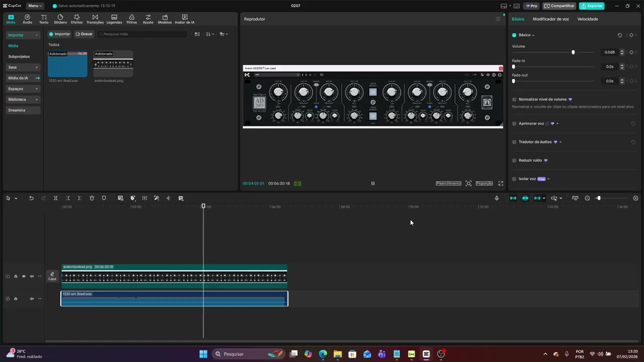Expand the Espaços sidebar section

pyautogui.click(x=23, y=88)
